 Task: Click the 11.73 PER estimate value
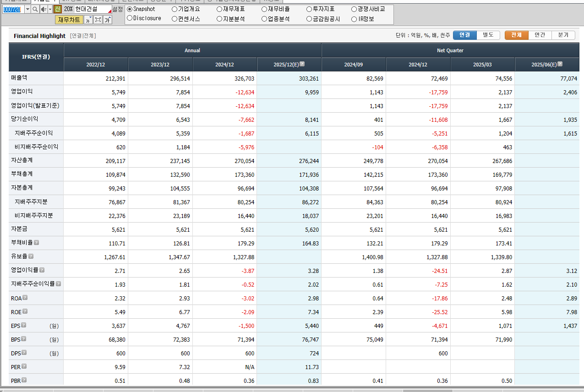[312, 367]
